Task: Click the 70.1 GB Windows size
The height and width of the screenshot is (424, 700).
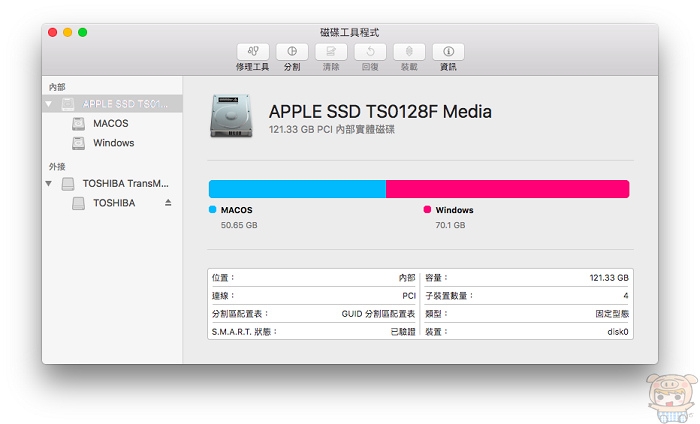Action: coord(450,225)
